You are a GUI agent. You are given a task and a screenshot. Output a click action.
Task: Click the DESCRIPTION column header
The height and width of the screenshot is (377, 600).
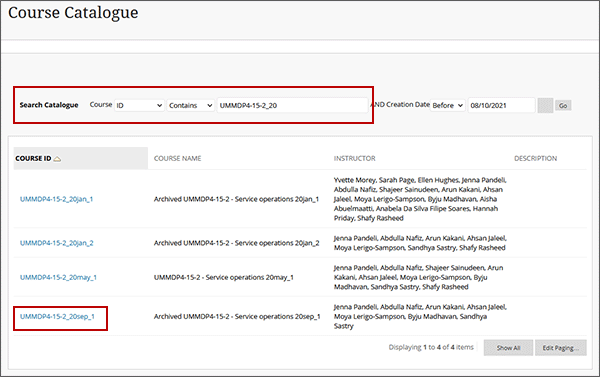click(535, 158)
